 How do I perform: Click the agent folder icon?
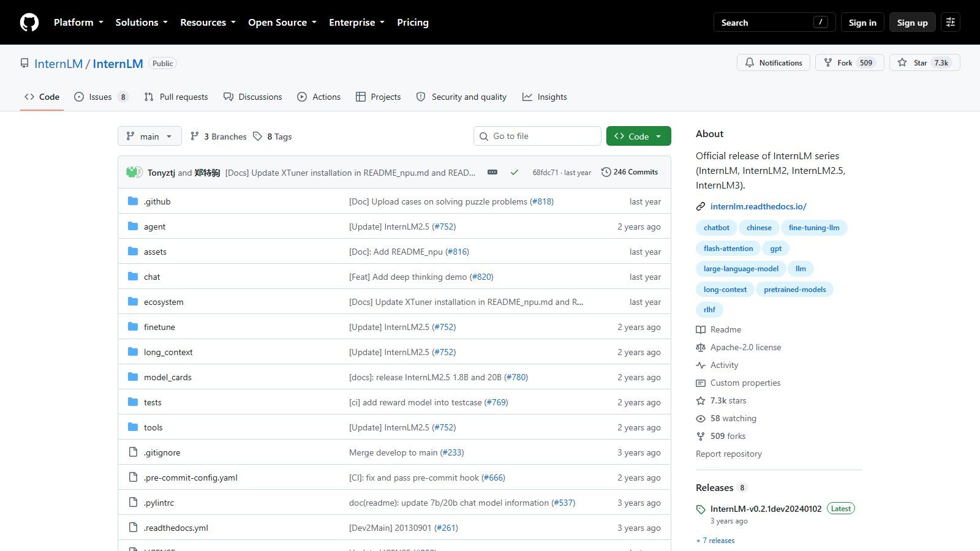[133, 226]
